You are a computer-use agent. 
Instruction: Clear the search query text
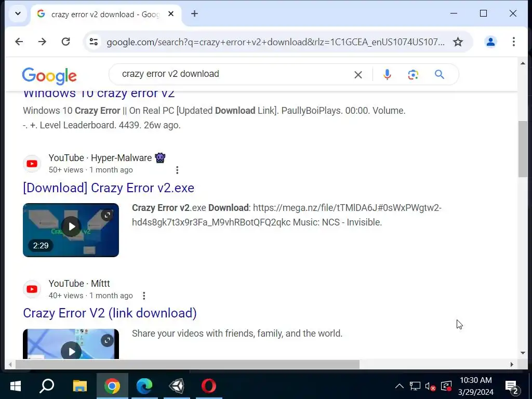358,75
